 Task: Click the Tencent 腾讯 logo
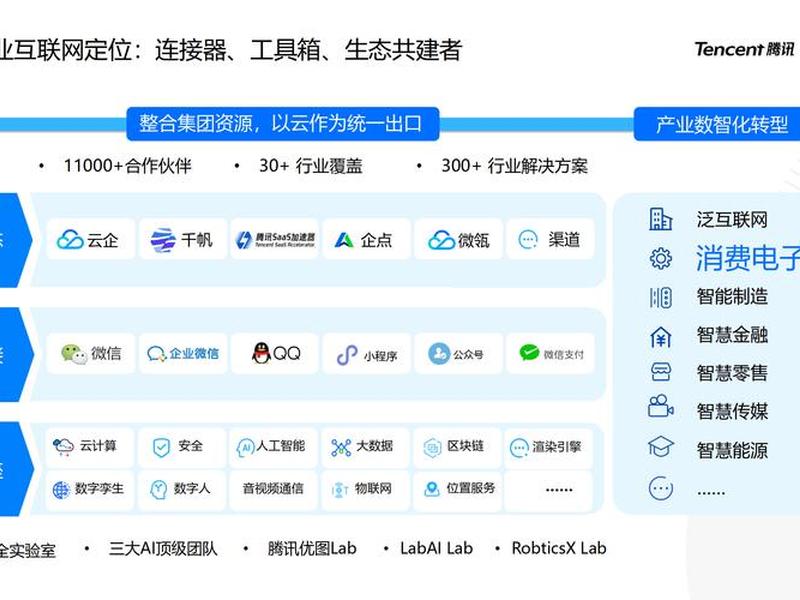(x=744, y=49)
